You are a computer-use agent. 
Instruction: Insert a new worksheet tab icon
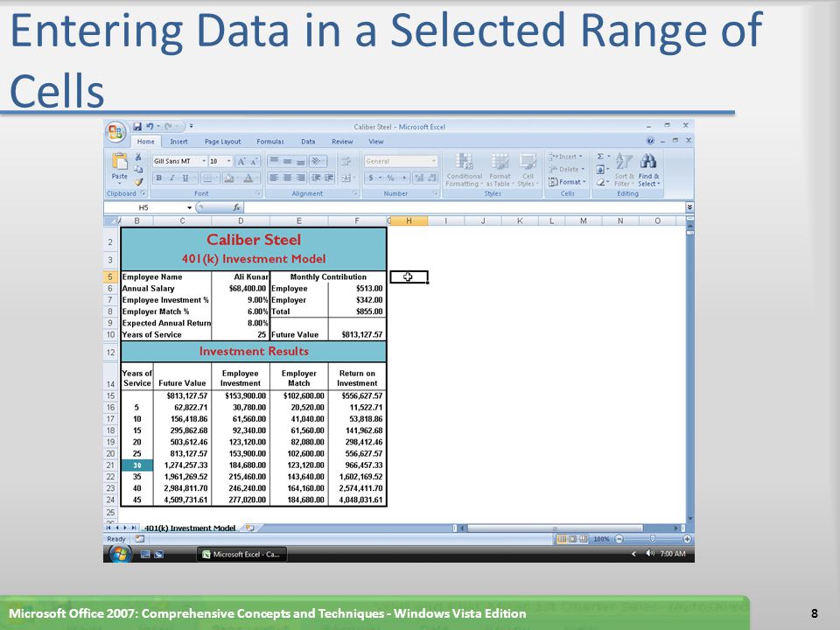point(249,528)
